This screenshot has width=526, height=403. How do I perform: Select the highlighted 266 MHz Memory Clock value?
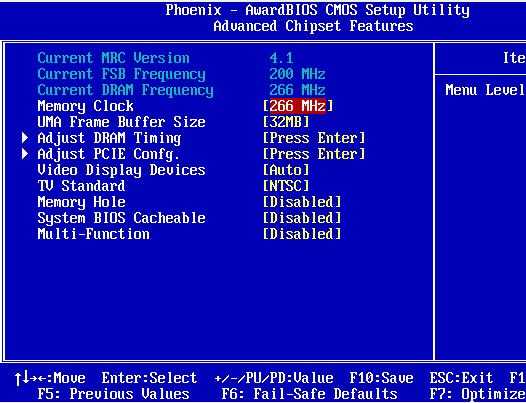(x=298, y=106)
